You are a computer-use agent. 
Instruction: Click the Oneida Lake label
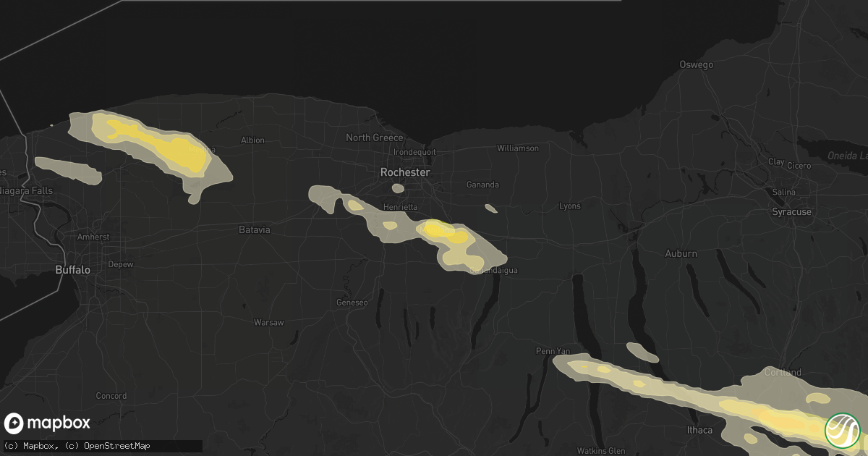tap(848, 156)
